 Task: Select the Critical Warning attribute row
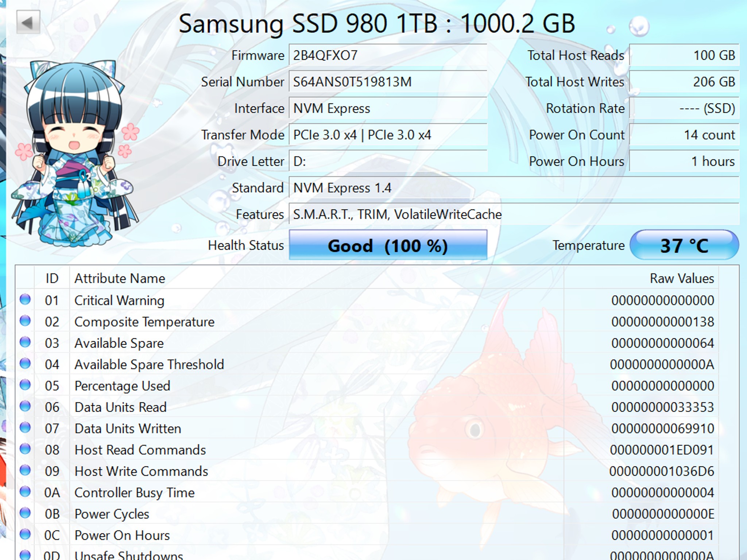coord(367,300)
